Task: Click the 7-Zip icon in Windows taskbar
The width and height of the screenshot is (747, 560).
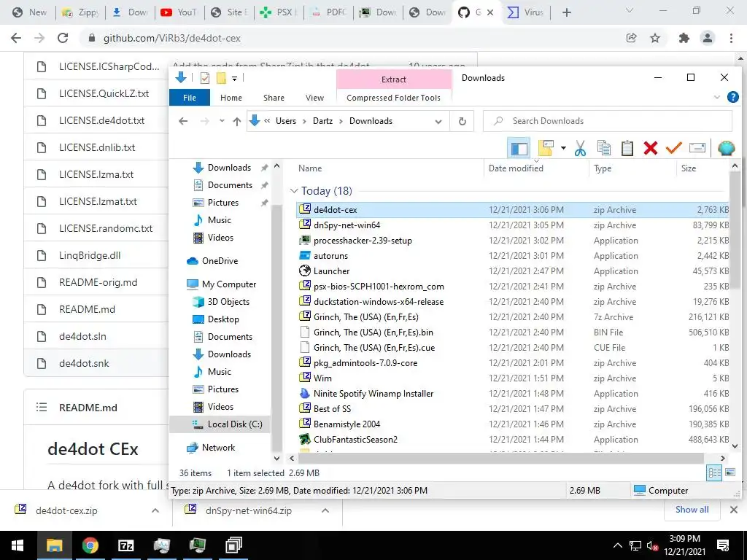Action: coord(125,545)
